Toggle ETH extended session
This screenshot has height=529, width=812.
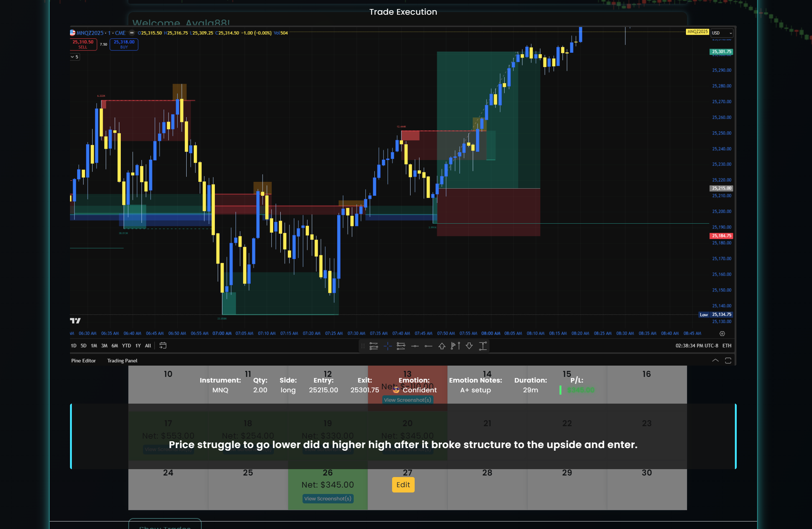coord(727,346)
